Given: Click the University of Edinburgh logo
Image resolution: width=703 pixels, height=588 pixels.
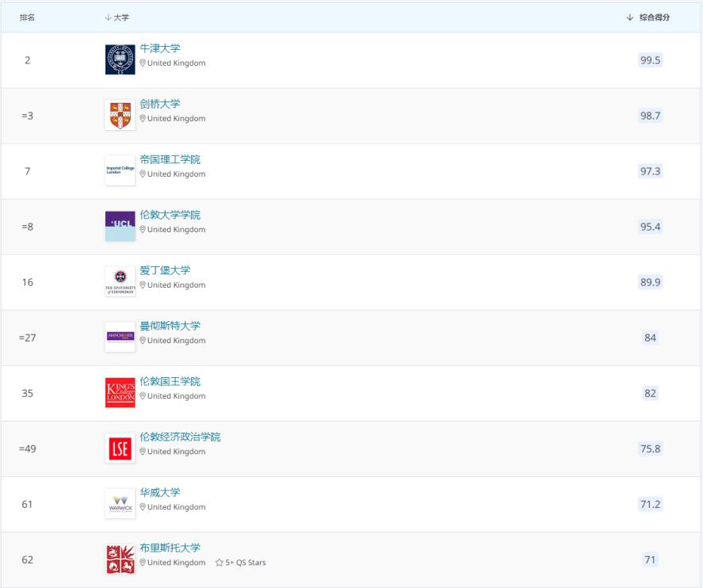Looking at the screenshot, I should coord(120,282).
